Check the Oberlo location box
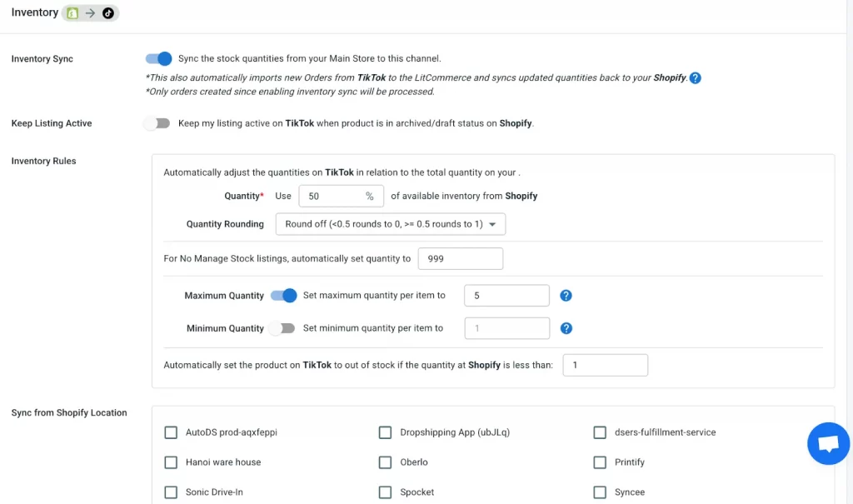The width and height of the screenshot is (853, 504). [x=385, y=462]
